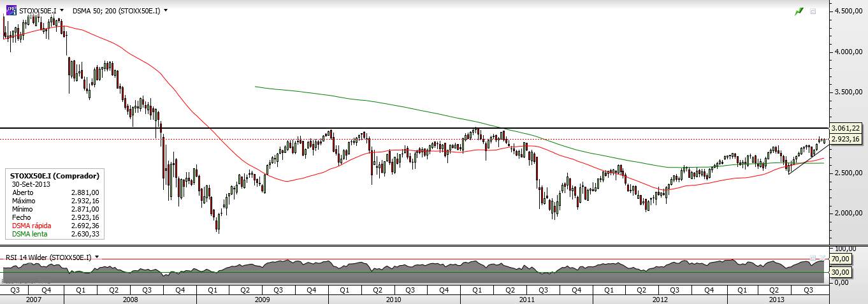Select the 2010 year on time axis
The width and height of the screenshot is (868, 304).
click(394, 298)
